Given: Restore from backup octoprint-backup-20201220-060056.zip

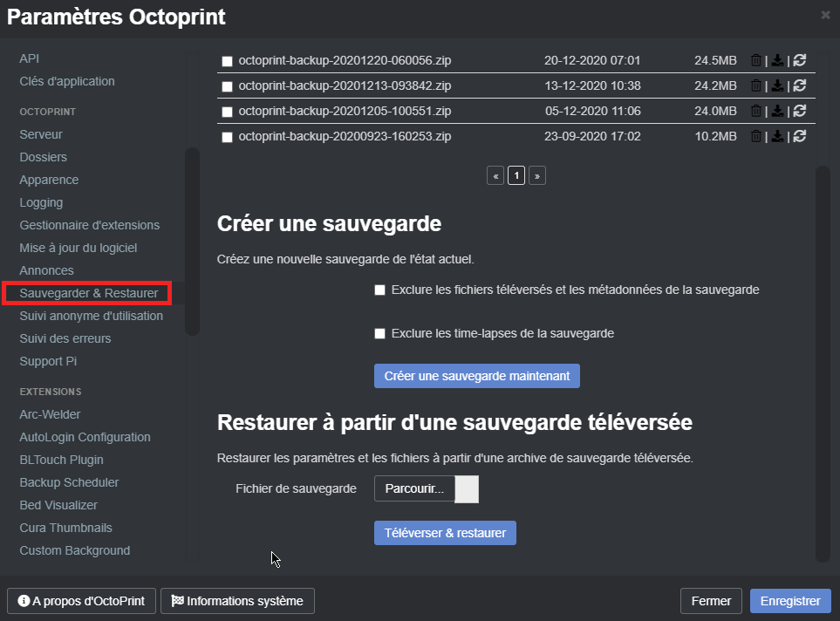Looking at the screenshot, I should pyautogui.click(x=800, y=60).
